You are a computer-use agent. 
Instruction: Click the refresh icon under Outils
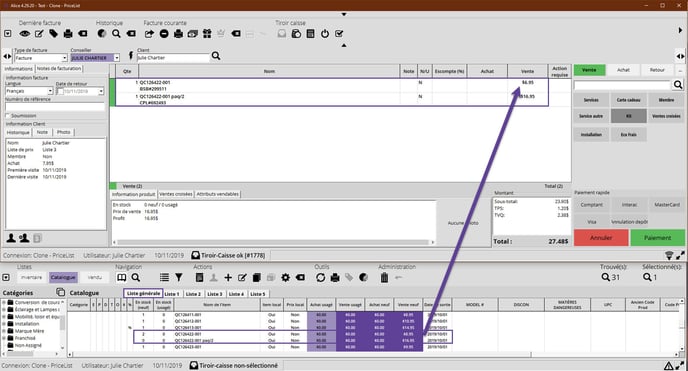pyautogui.click(x=320, y=278)
